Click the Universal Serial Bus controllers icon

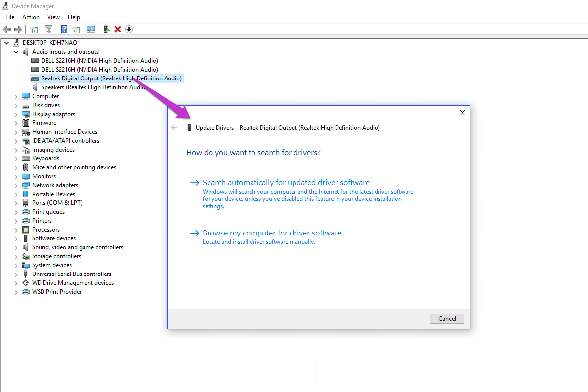tap(26, 274)
